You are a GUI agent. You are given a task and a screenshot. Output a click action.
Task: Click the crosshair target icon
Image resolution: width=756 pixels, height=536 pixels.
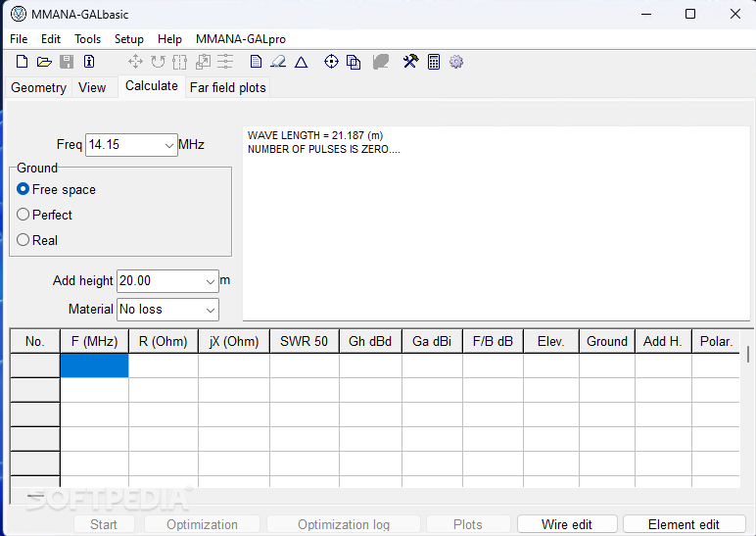[x=331, y=62]
